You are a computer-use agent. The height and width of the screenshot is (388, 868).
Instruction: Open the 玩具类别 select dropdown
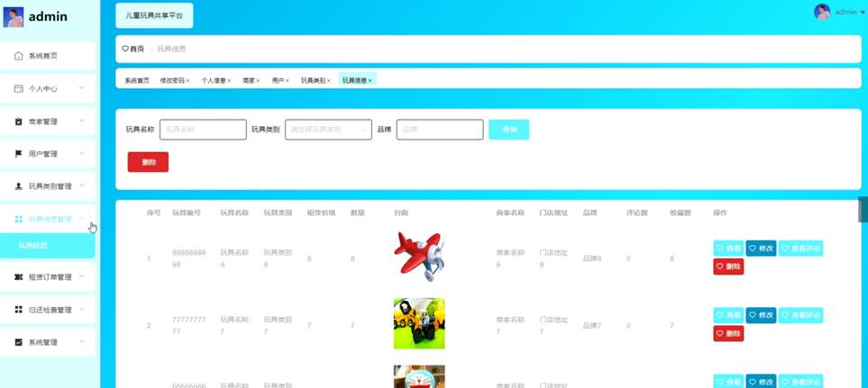click(328, 130)
